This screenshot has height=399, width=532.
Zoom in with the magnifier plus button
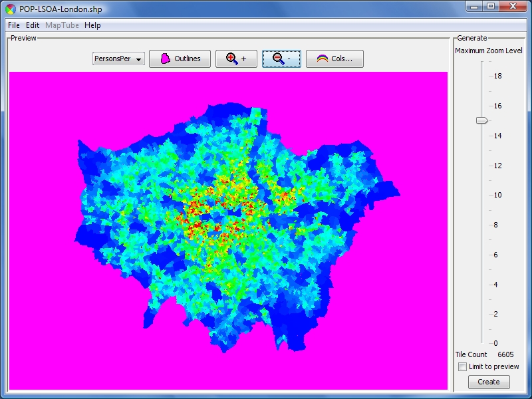(x=237, y=59)
